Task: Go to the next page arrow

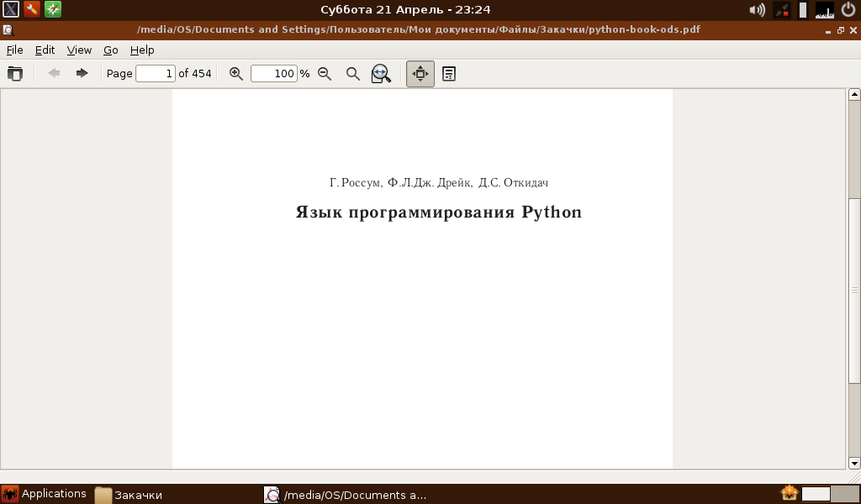Action: tap(82, 73)
